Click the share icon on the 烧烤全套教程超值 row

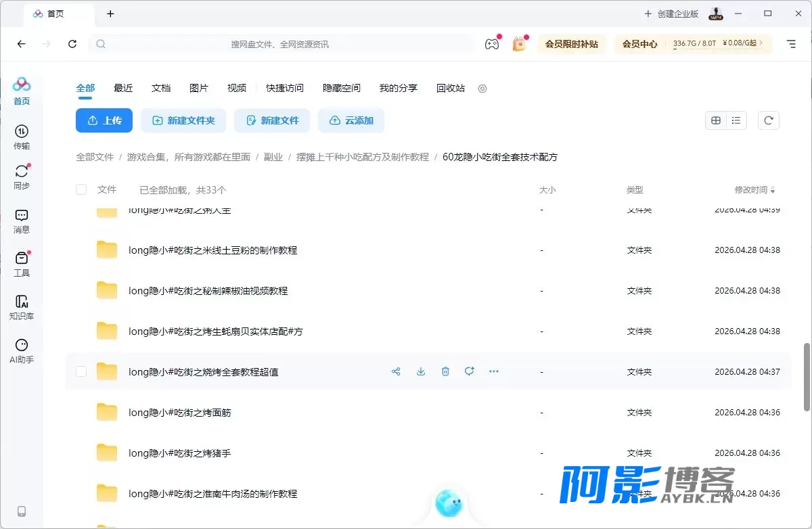pos(396,371)
